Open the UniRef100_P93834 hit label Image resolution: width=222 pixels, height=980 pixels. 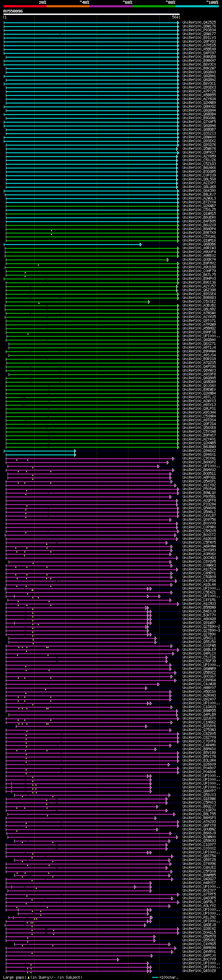(x=199, y=30)
